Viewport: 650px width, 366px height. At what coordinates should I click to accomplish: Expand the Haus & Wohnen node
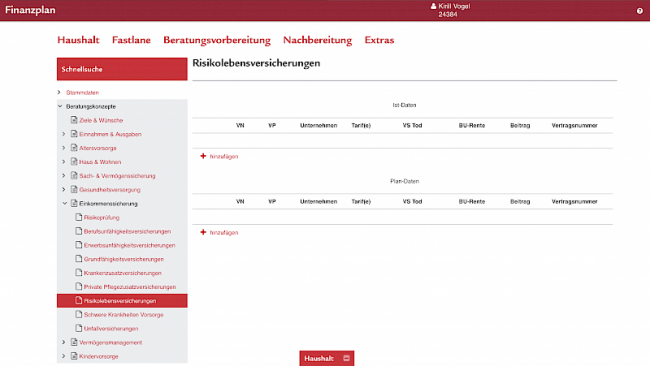(x=64, y=162)
